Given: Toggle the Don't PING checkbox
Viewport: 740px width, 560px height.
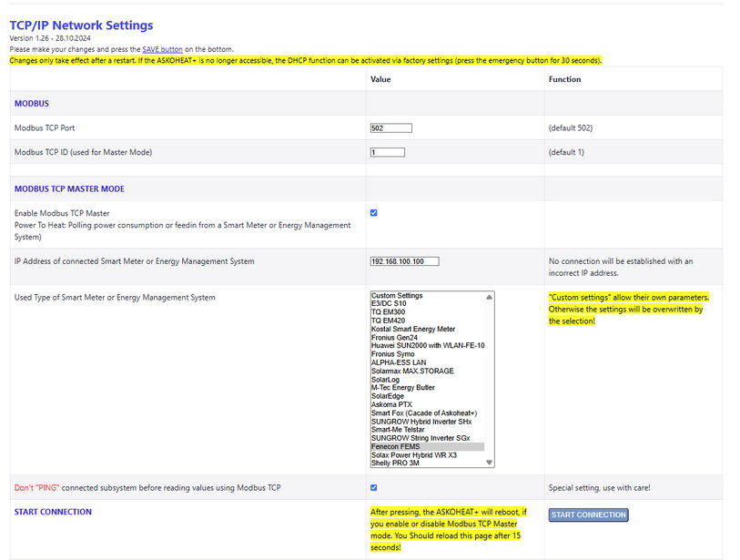Looking at the screenshot, I should point(374,488).
